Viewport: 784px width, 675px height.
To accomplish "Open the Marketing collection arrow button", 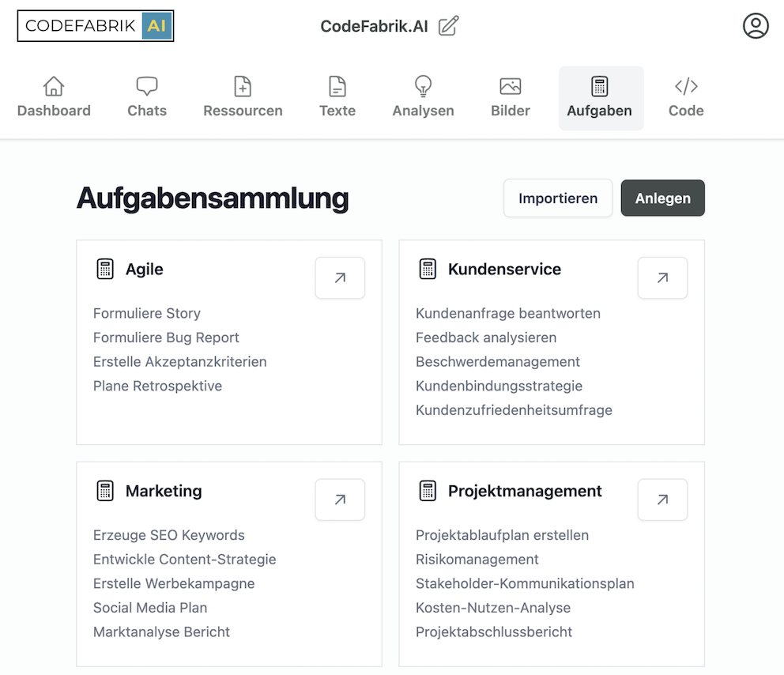I will (340, 500).
